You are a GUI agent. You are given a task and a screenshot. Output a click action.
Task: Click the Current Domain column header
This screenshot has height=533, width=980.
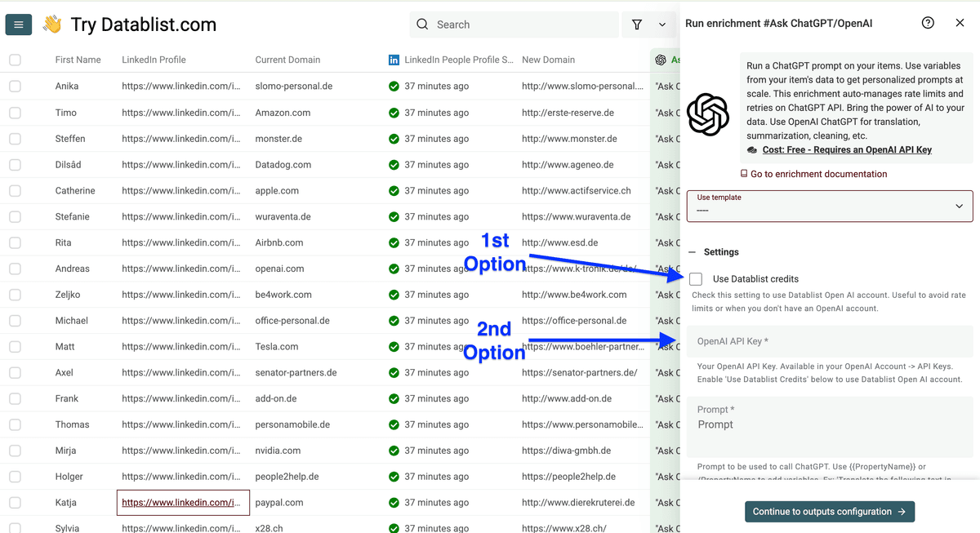[287, 60]
